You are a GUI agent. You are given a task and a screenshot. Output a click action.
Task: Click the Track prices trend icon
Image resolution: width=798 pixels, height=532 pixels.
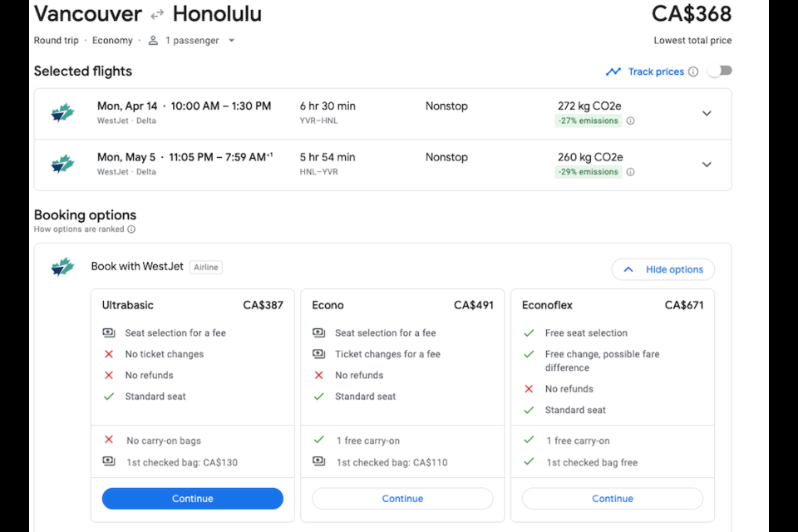tap(613, 71)
